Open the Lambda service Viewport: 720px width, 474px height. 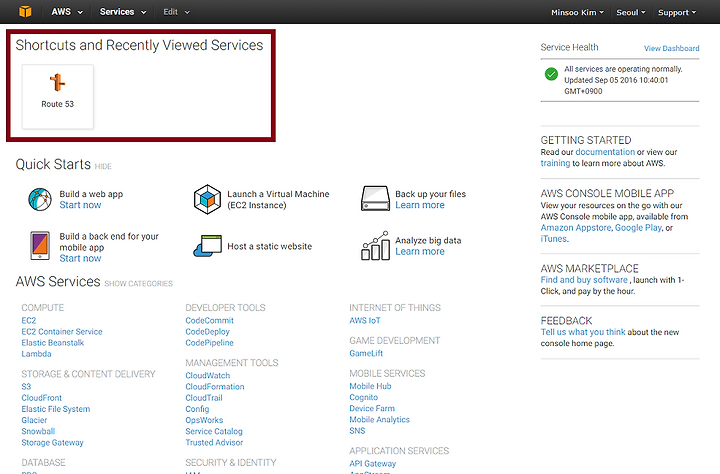[x=36, y=354]
